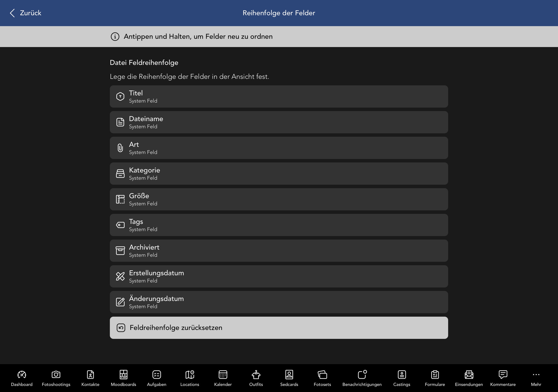The image size is (558, 392).
Task: Open the Kommentare tab
Action: click(x=503, y=378)
